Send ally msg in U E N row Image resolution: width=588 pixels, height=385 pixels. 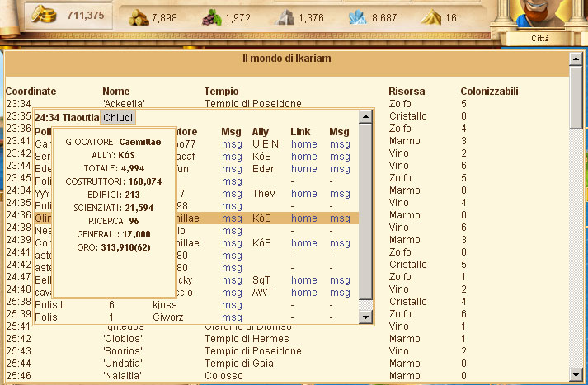pos(340,144)
